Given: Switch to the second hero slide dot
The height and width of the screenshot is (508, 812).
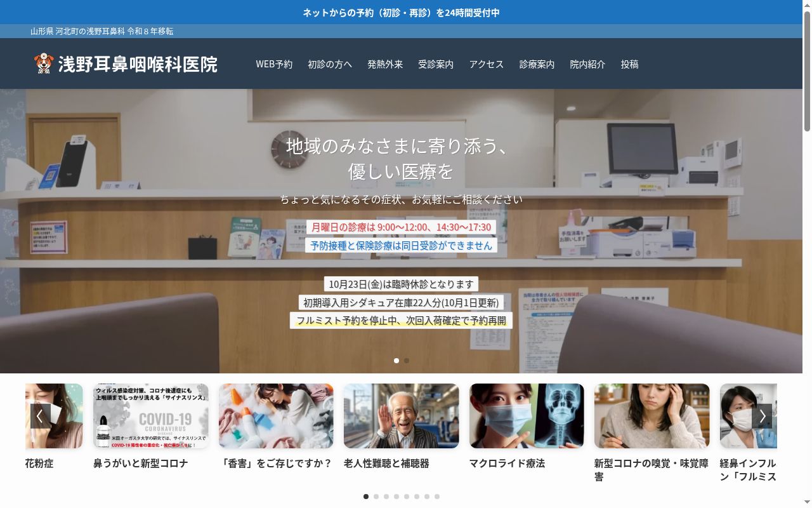Looking at the screenshot, I should point(407,361).
